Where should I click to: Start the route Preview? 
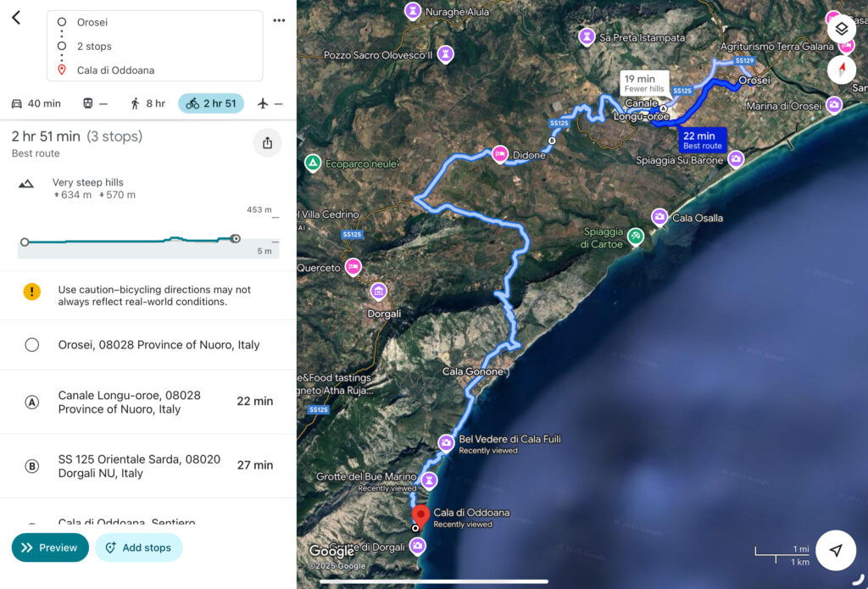coord(50,547)
